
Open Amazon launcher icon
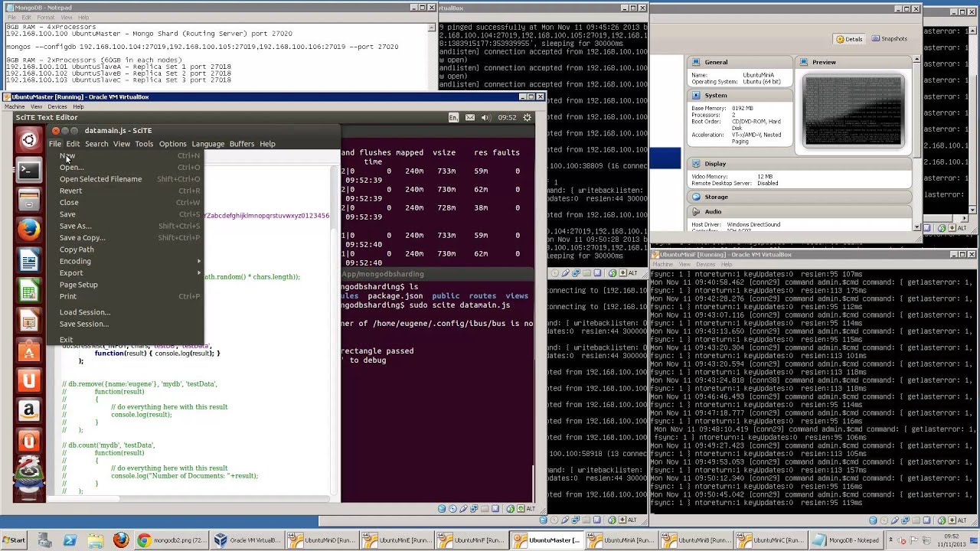[x=29, y=411]
